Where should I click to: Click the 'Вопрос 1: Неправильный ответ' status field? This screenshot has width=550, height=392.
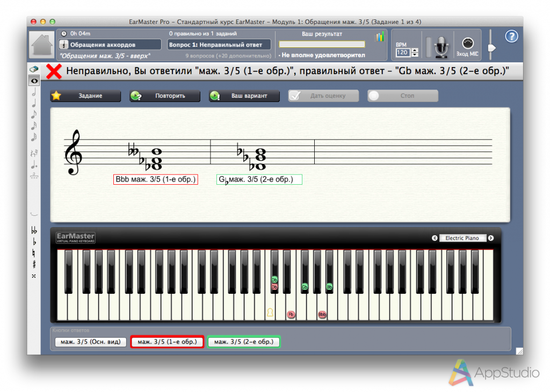click(x=219, y=45)
